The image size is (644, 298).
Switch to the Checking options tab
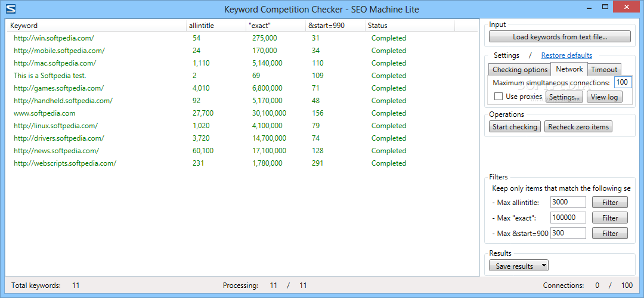519,69
